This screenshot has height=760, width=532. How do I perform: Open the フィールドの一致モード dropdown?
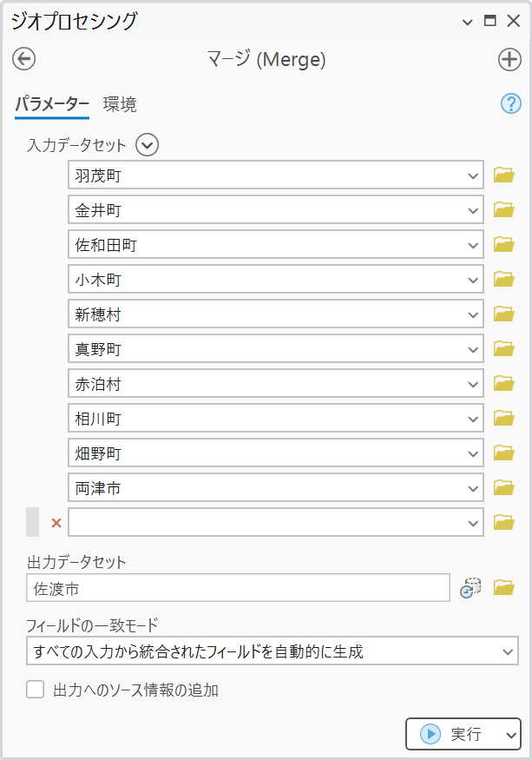(508, 651)
